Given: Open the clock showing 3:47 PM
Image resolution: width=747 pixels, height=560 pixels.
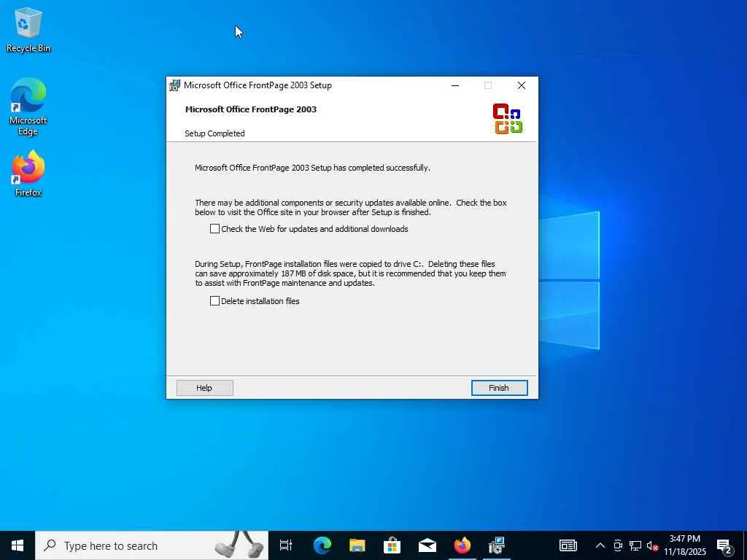Looking at the screenshot, I should tap(685, 545).
